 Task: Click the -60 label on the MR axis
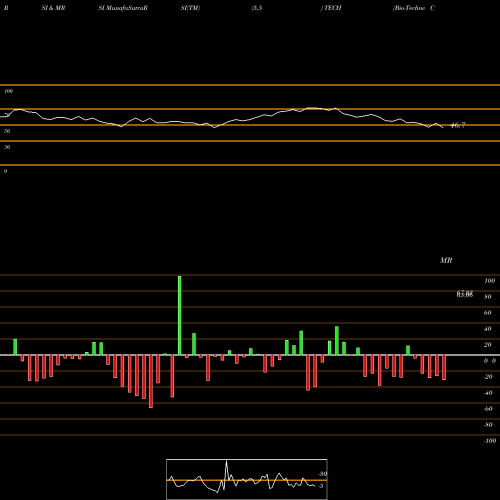488,409
